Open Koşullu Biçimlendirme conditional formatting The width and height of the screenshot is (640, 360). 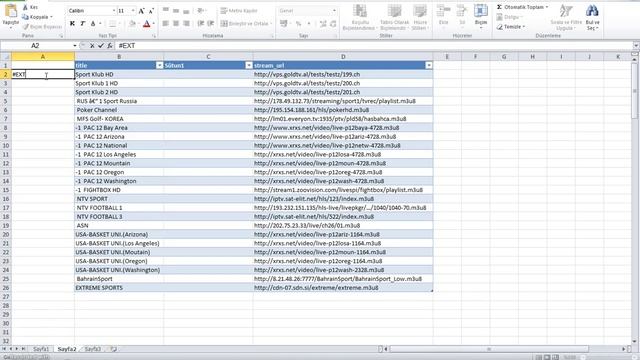[359, 17]
